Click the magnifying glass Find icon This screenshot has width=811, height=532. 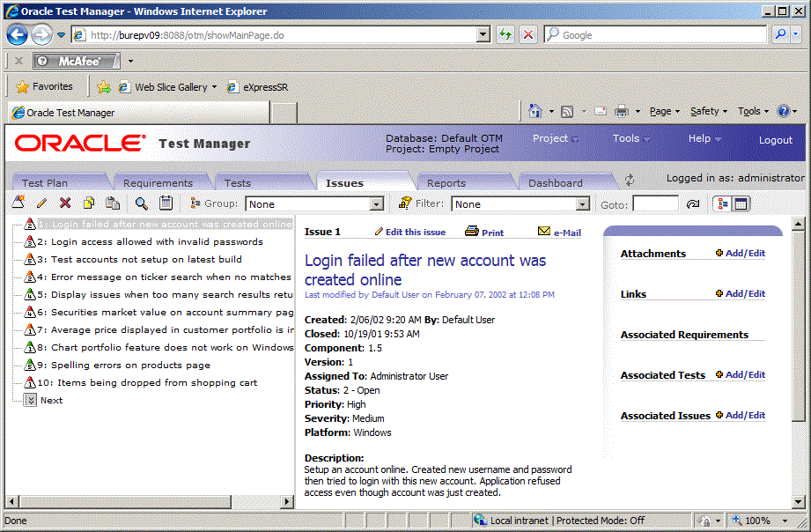click(141, 203)
